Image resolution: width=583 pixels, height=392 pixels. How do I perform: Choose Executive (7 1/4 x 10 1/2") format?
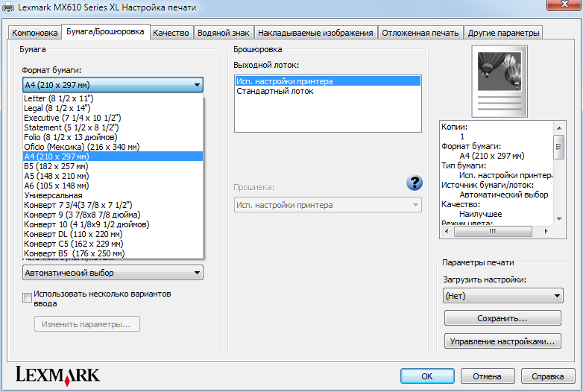(x=113, y=118)
